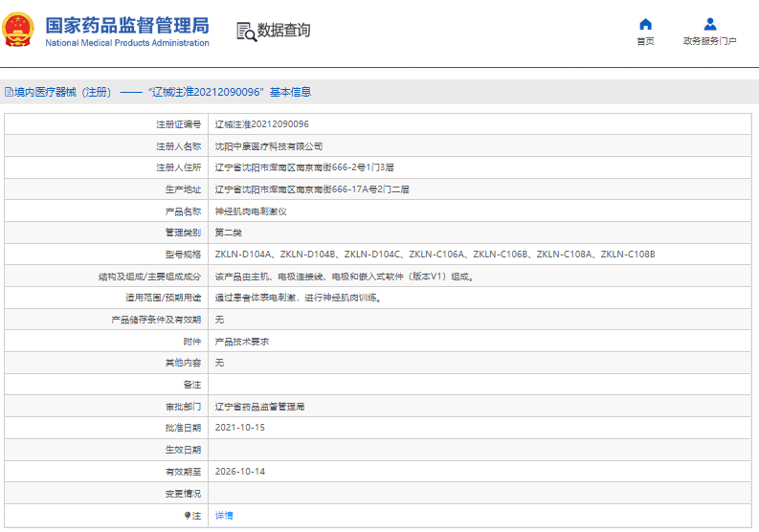This screenshot has width=759, height=532.
Task: Select 沈阳中康医疗科技有限公司 cell
Action: (x=269, y=146)
